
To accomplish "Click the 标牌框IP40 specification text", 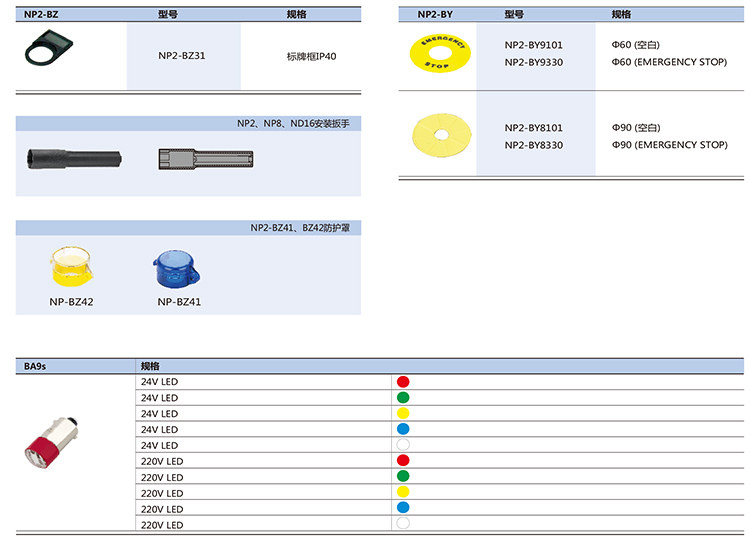I will 311,57.
